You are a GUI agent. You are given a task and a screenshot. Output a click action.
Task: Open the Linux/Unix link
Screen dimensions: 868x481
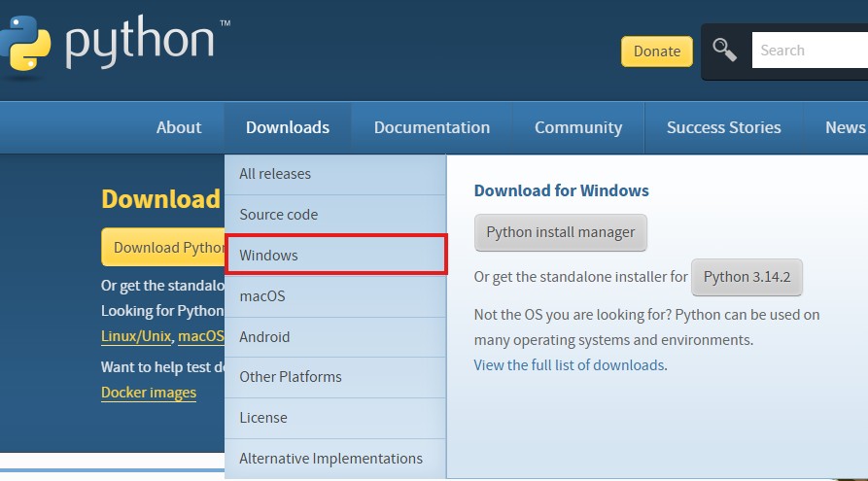(x=136, y=336)
